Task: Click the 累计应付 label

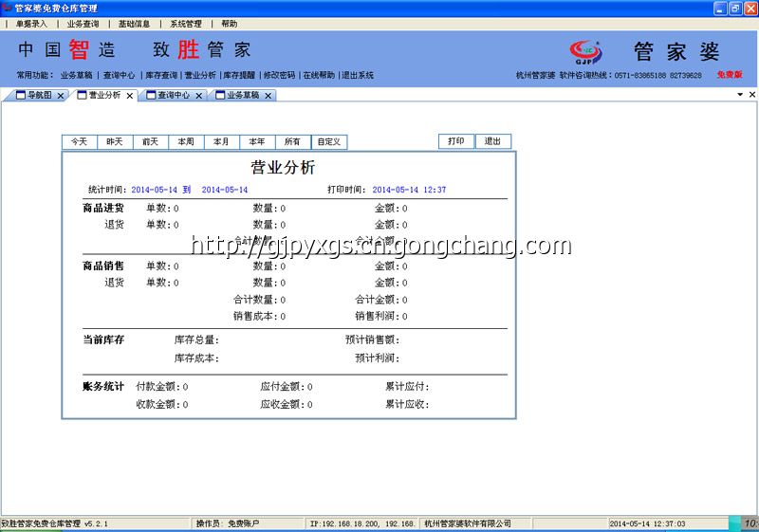Action: pos(407,386)
